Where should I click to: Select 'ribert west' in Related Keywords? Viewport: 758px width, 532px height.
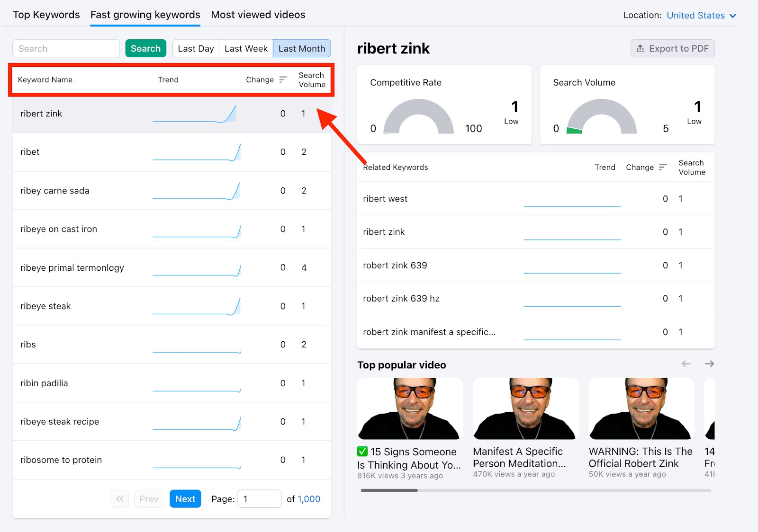tap(385, 199)
